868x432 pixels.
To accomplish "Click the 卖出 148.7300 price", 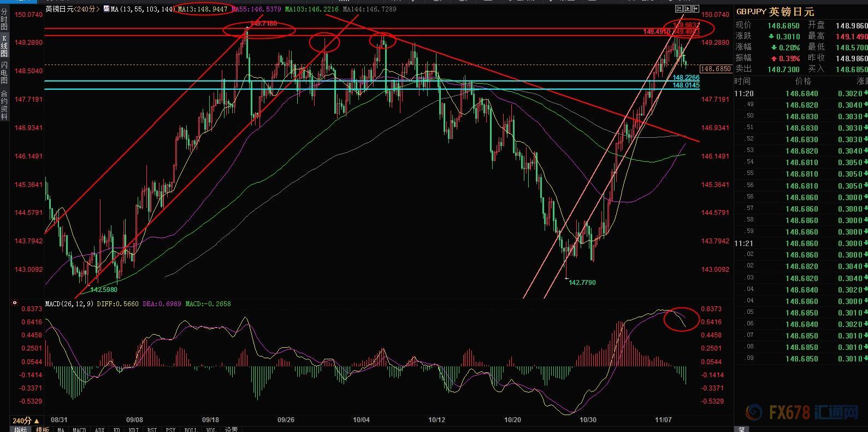I will 784,69.
